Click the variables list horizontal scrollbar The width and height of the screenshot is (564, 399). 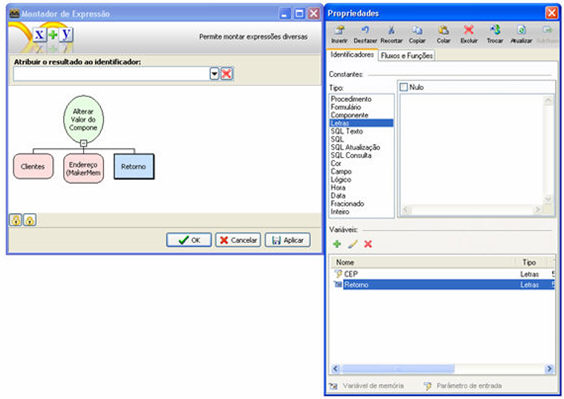pos(442,369)
